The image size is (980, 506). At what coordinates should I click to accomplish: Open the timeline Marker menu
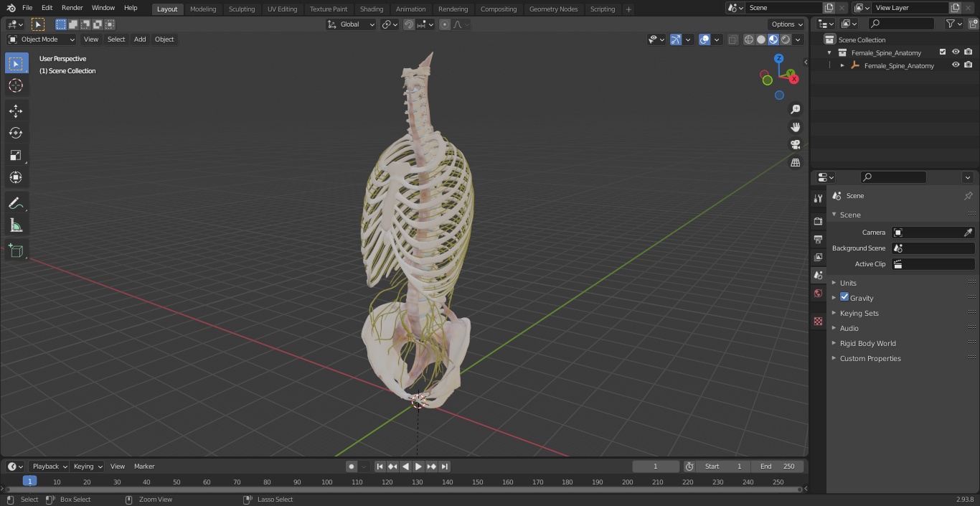tap(144, 467)
